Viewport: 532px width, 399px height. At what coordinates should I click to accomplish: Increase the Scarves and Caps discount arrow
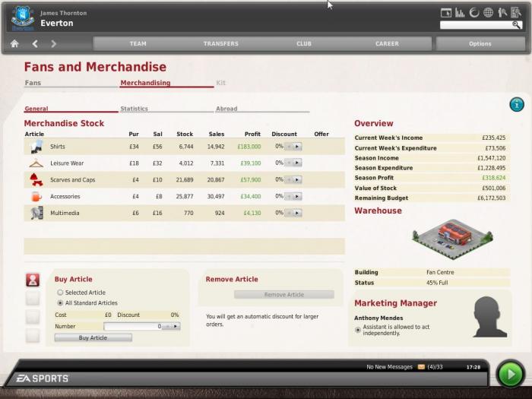[x=297, y=179]
